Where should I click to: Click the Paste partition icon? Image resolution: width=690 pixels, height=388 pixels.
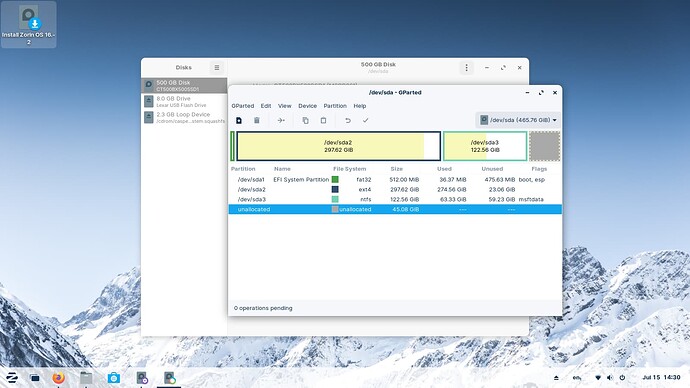[323, 120]
